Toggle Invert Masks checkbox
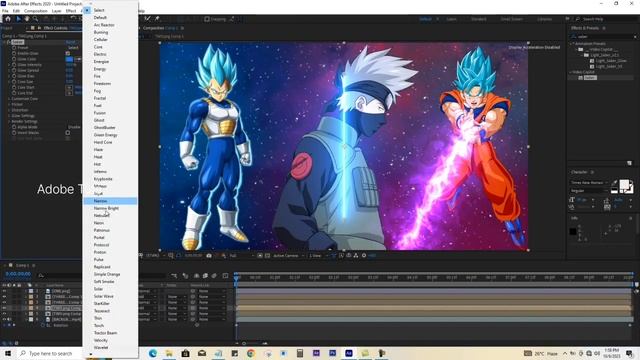640x360 pixels. (68, 133)
